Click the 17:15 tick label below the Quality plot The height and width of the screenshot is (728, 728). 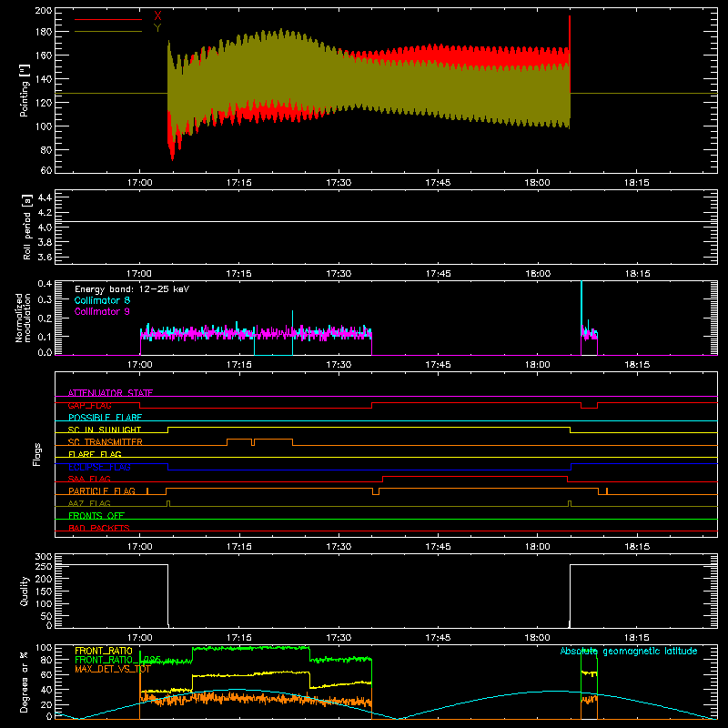click(239, 638)
